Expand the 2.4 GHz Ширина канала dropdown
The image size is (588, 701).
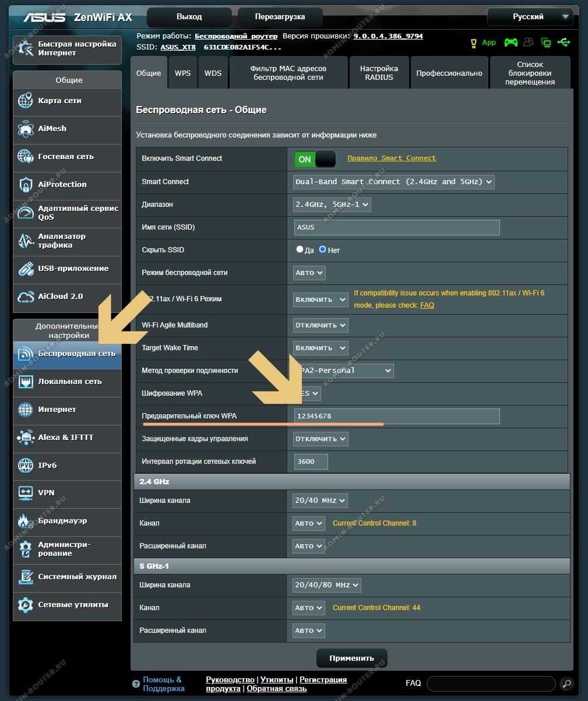click(x=320, y=501)
